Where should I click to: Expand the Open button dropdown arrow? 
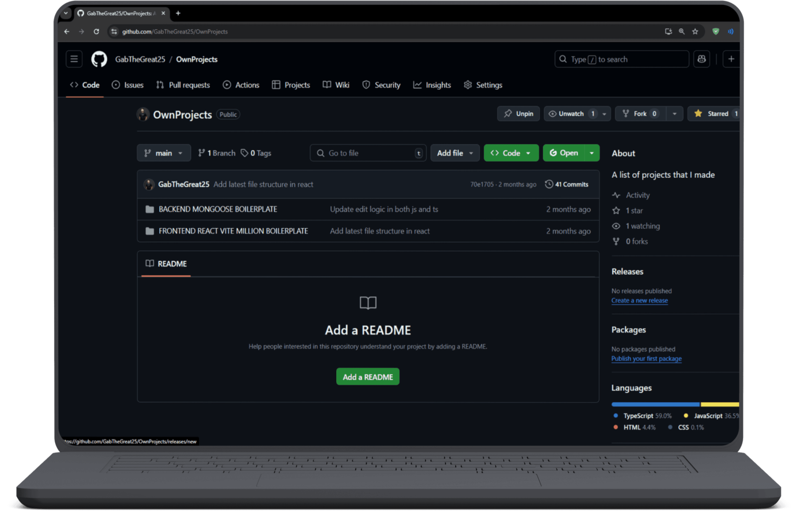[592, 153]
